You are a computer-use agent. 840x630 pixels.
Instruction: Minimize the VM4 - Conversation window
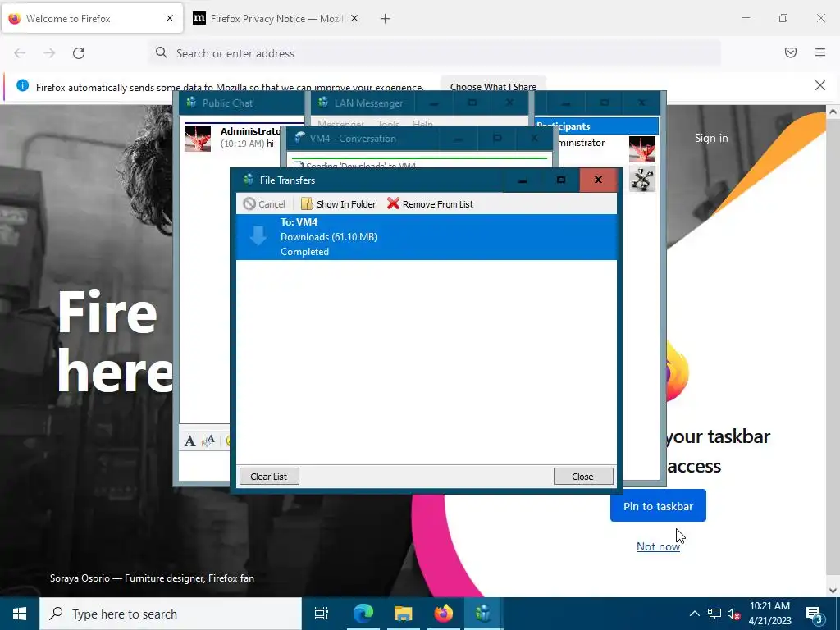point(458,138)
